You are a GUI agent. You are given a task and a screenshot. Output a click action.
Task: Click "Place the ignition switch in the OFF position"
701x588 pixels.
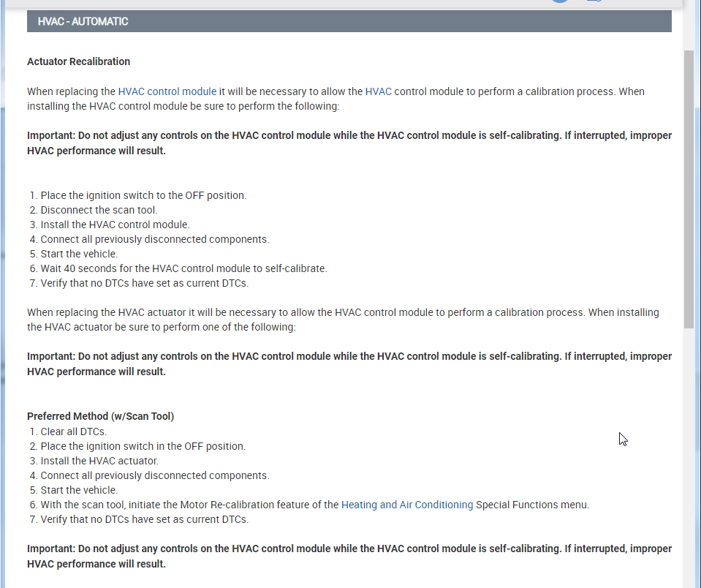tap(143, 446)
